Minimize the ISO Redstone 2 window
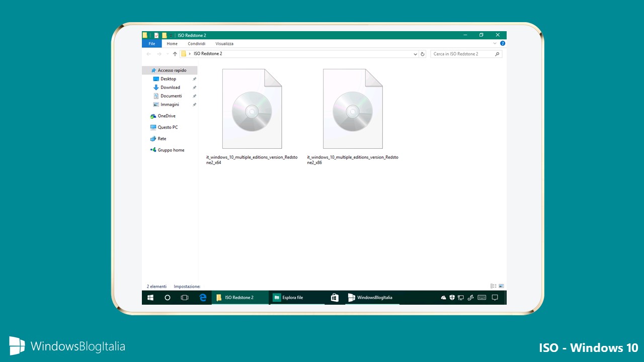Screen dimensions: 644x362 click(x=465, y=35)
